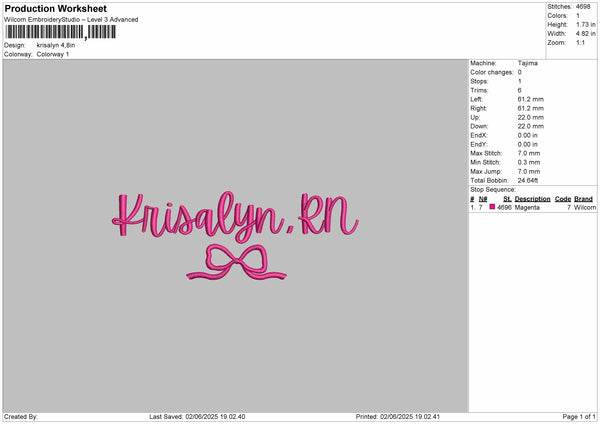Click the EndY value 0.00 in
The width and height of the screenshot is (600, 424).
tap(528, 144)
